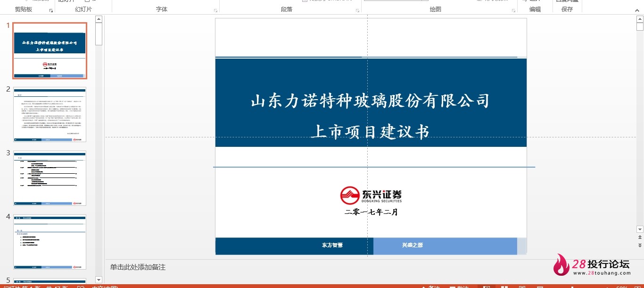Screen dimensions: 644x288
Task: Click the footer text 东方智慧
Action: point(332,246)
